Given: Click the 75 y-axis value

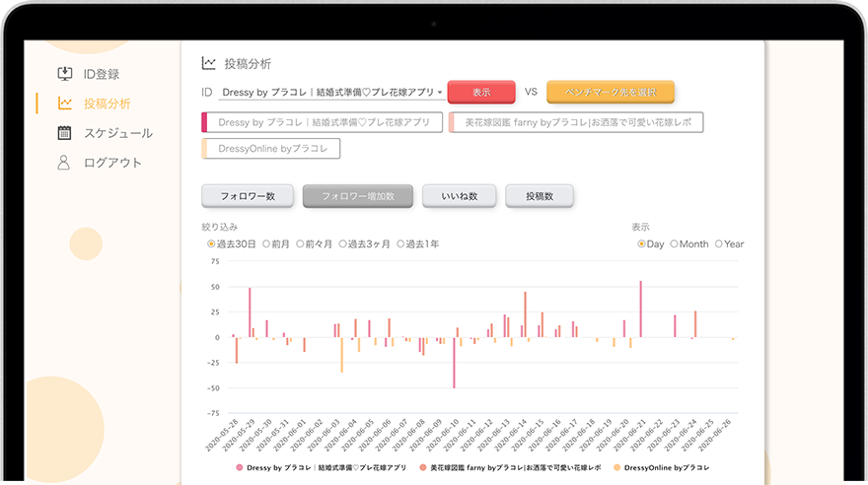Looking at the screenshot, I should [215, 261].
